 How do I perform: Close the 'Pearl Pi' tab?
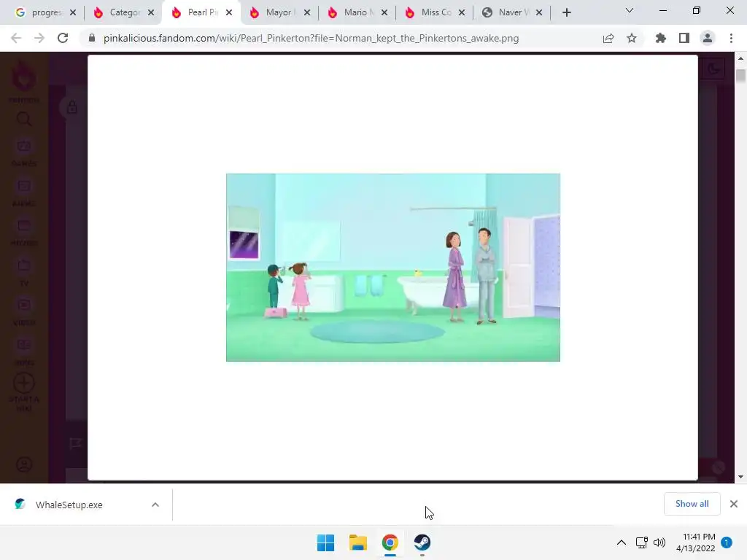(229, 12)
